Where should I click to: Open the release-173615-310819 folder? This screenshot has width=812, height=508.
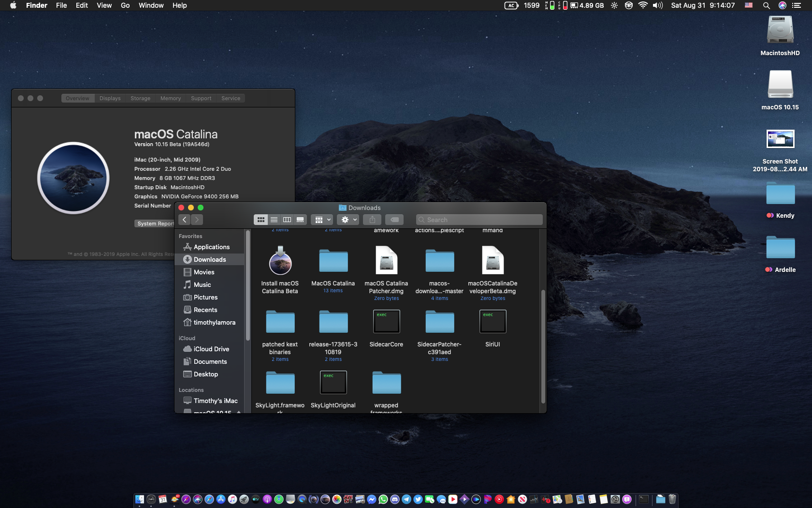point(333,322)
